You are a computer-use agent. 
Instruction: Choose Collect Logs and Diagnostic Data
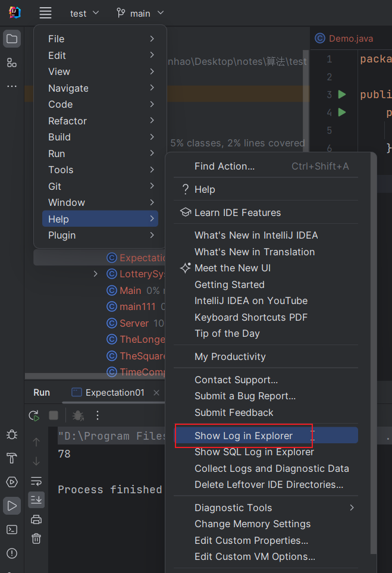coord(265,468)
